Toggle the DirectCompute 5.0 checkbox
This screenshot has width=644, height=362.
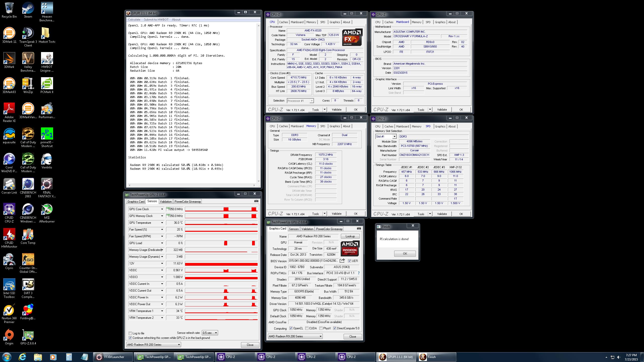pos(335,328)
